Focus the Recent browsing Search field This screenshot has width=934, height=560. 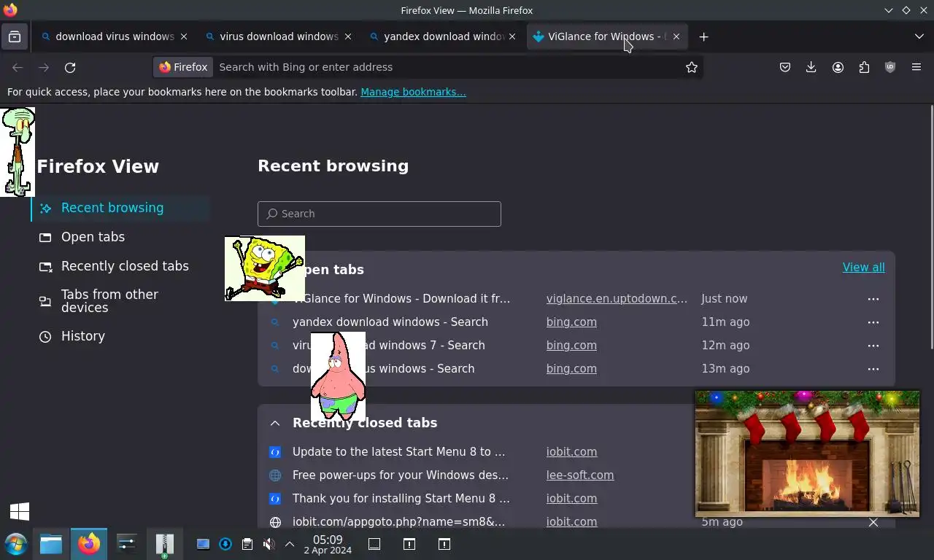[379, 214]
